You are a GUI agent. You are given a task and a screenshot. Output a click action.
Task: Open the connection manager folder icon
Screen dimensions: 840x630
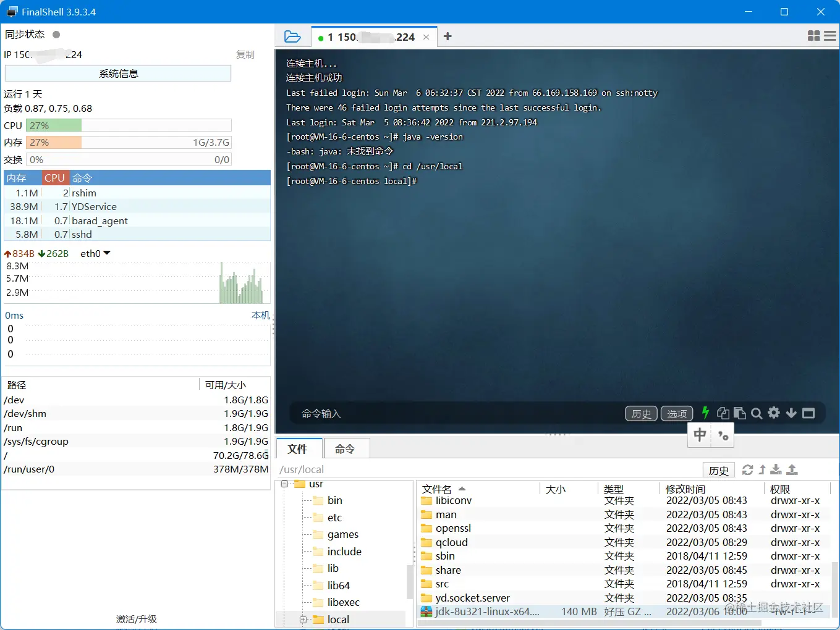[x=292, y=37]
